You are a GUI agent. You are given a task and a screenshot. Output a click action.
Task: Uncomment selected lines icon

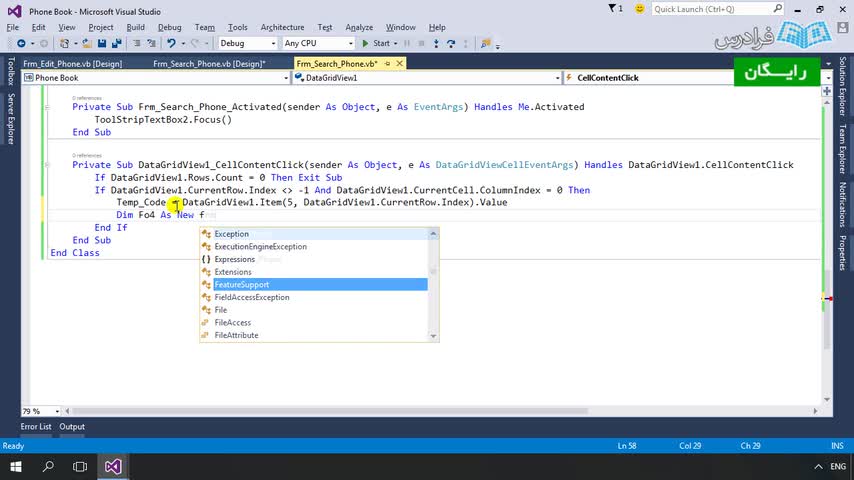pos(151,43)
